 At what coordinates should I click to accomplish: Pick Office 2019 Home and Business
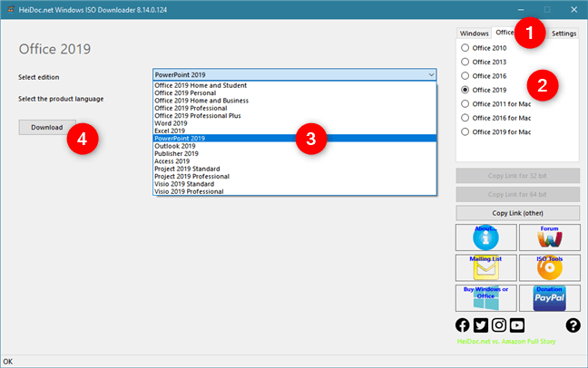pyautogui.click(x=295, y=101)
